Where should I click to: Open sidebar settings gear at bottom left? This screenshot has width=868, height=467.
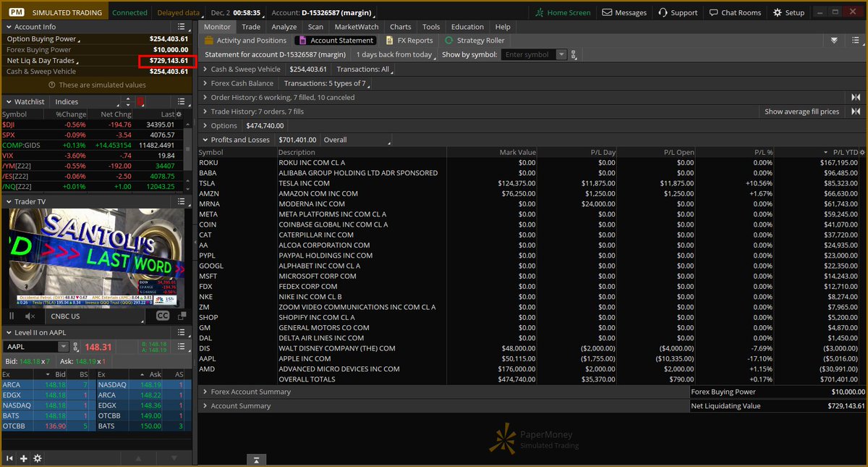tap(38, 458)
